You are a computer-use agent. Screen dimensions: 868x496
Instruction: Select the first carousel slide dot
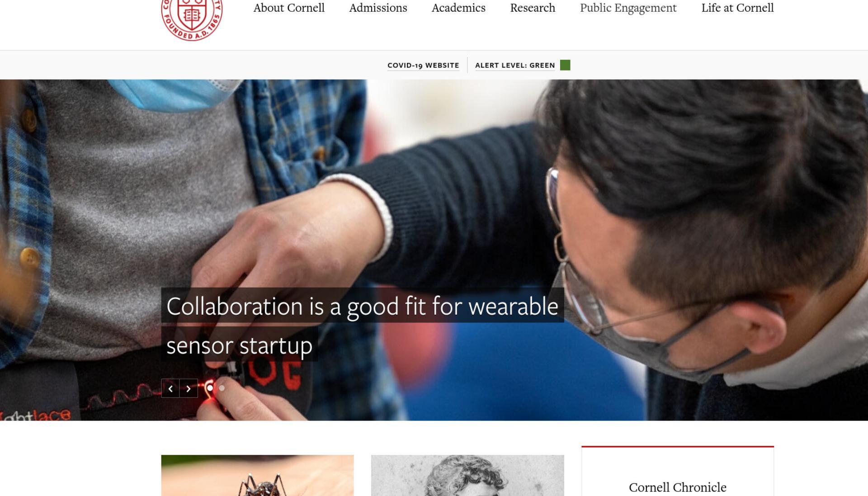pyautogui.click(x=210, y=388)
